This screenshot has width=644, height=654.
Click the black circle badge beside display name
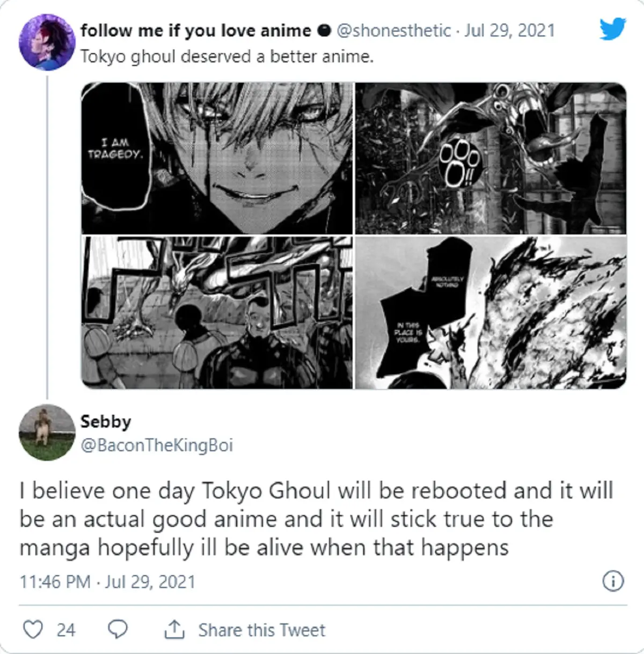pos(324,31)
